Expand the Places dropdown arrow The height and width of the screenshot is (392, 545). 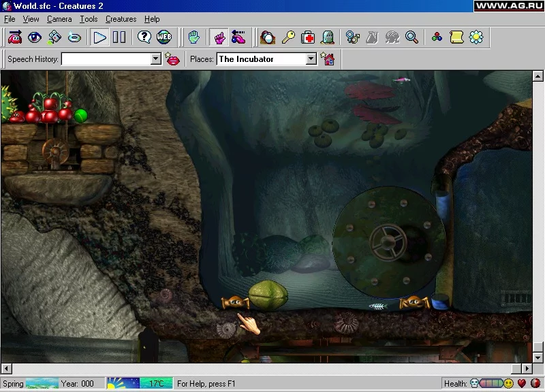pos(311,59)
